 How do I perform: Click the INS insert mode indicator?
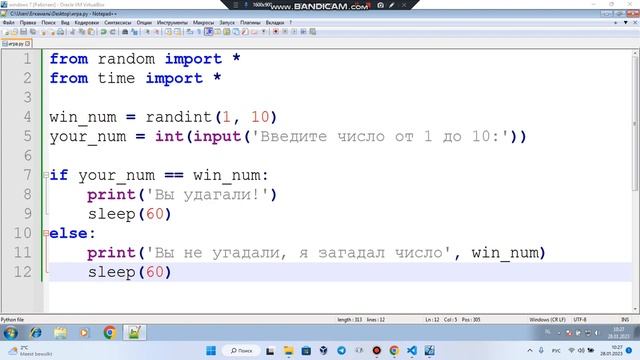[x=625, y=320]
